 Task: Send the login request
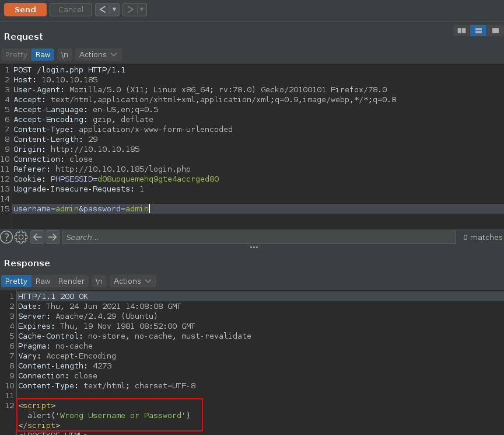[x=25, y=9]
